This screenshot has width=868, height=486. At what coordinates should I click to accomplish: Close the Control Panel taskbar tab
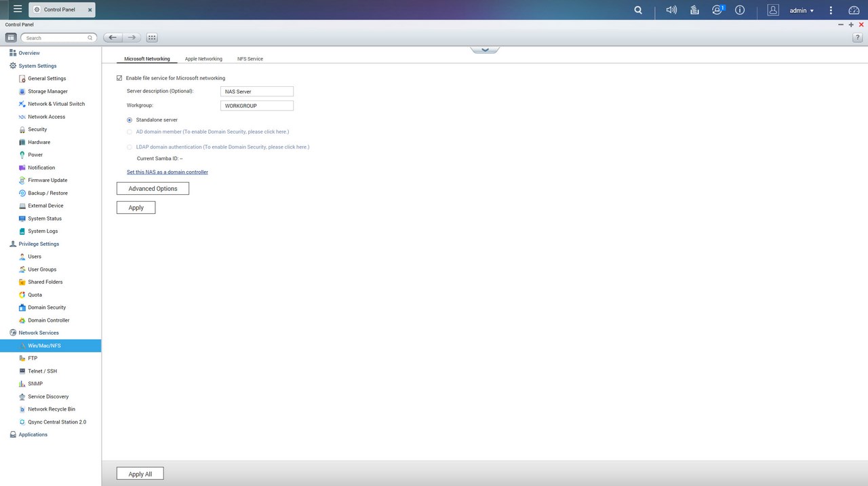click(x=90, y=10)
